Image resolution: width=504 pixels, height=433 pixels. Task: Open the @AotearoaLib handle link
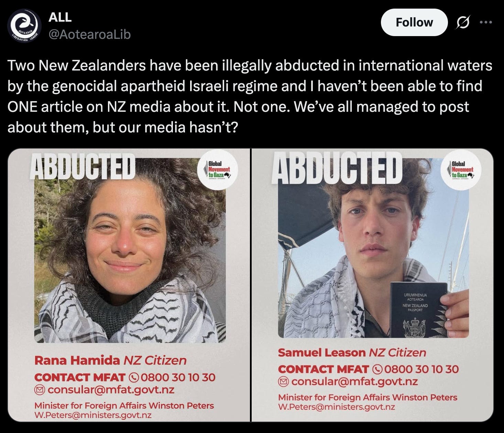pyautogui.click(x=89, y=34)
